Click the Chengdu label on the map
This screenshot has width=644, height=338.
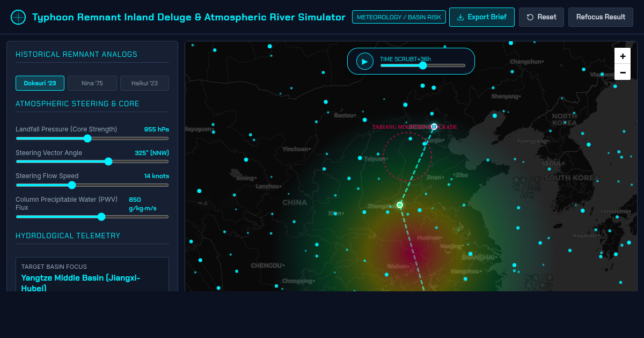(x=266, y=266)
